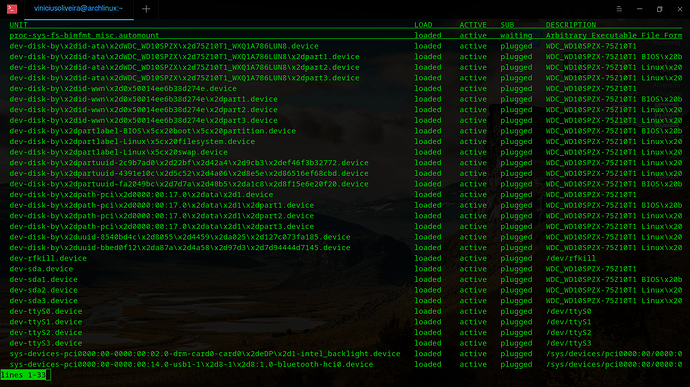690x387 pixels.
Task: Click the 'waiting' sub state text
Action: coord(516,35)
